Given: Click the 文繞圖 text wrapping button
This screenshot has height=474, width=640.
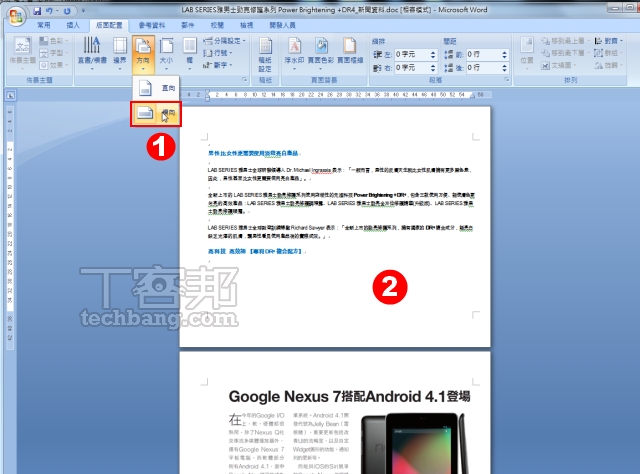Looking at the screenshot, I should 558,65.
